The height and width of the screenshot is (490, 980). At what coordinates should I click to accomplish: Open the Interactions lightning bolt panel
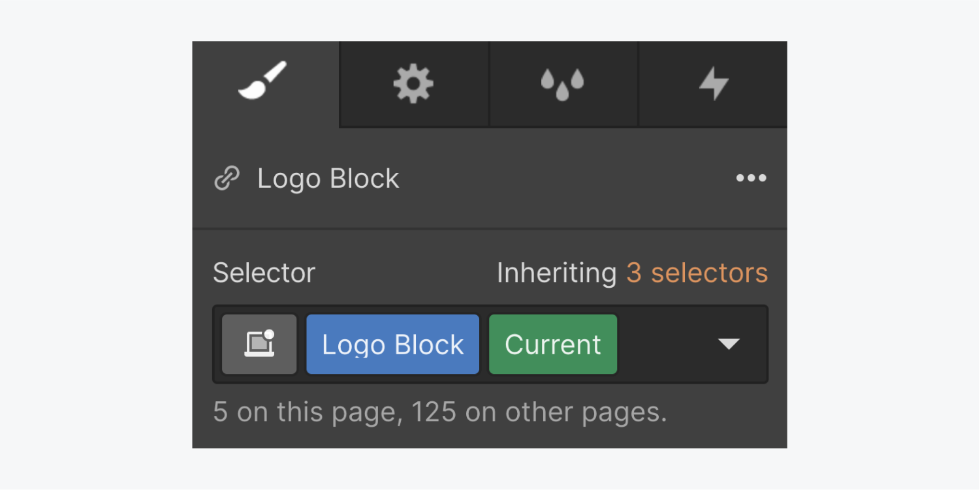(x=712, y=83)
